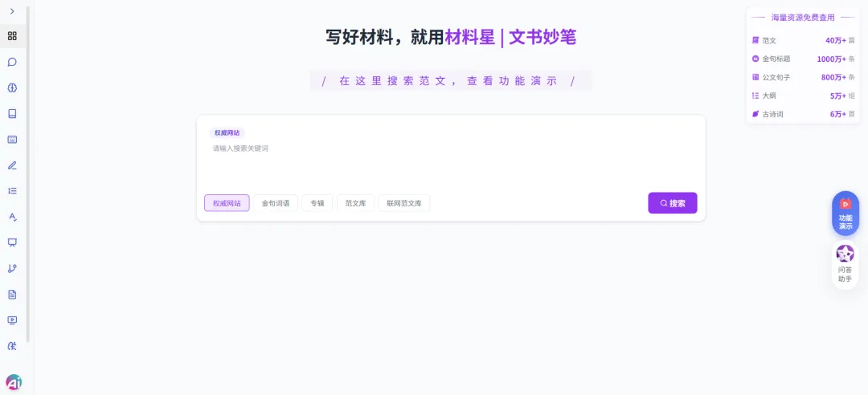
Task: Click the 古诗词 leaf icon
Action: click(755, 114)
